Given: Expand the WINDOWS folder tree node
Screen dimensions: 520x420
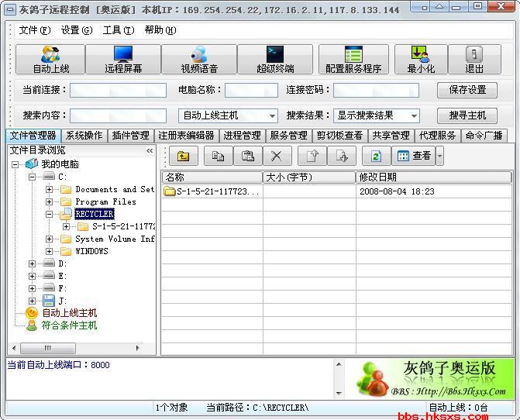Looking at the screenshot, I should (50, 251).
